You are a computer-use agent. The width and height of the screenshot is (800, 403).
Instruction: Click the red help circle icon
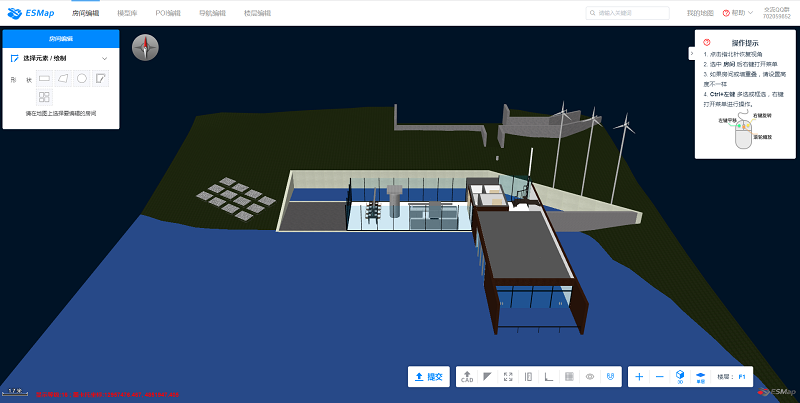(726, 13)
